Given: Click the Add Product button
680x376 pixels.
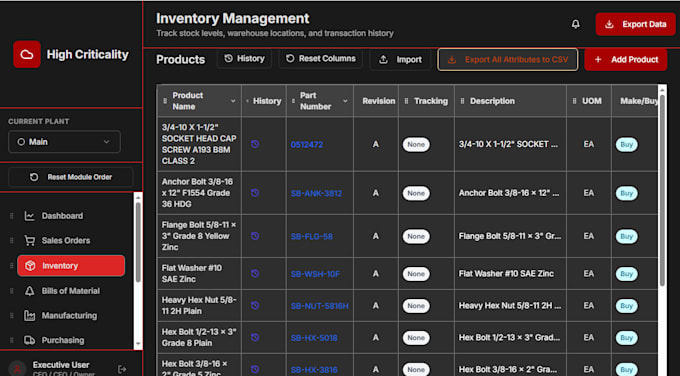Looking at the screenshot, I should 625,59.
